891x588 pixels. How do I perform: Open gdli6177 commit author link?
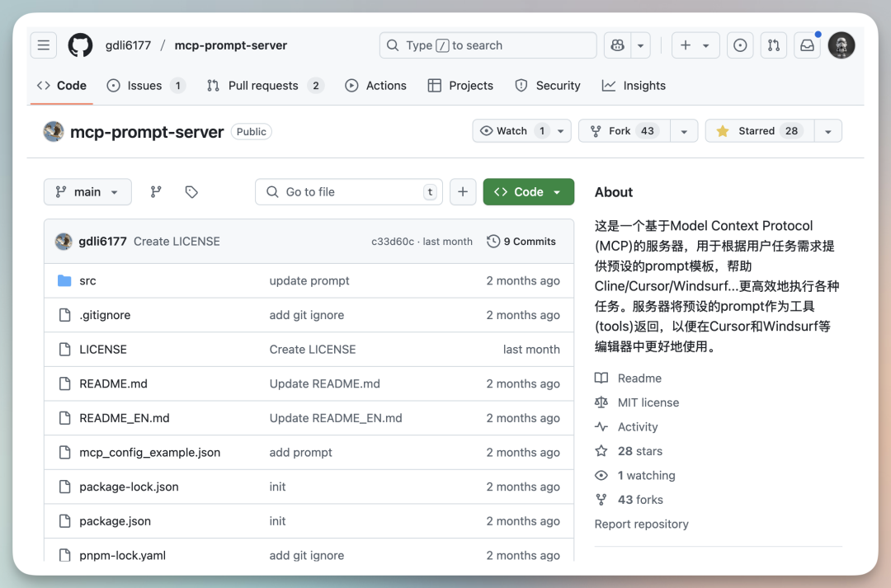coord(103,242)
